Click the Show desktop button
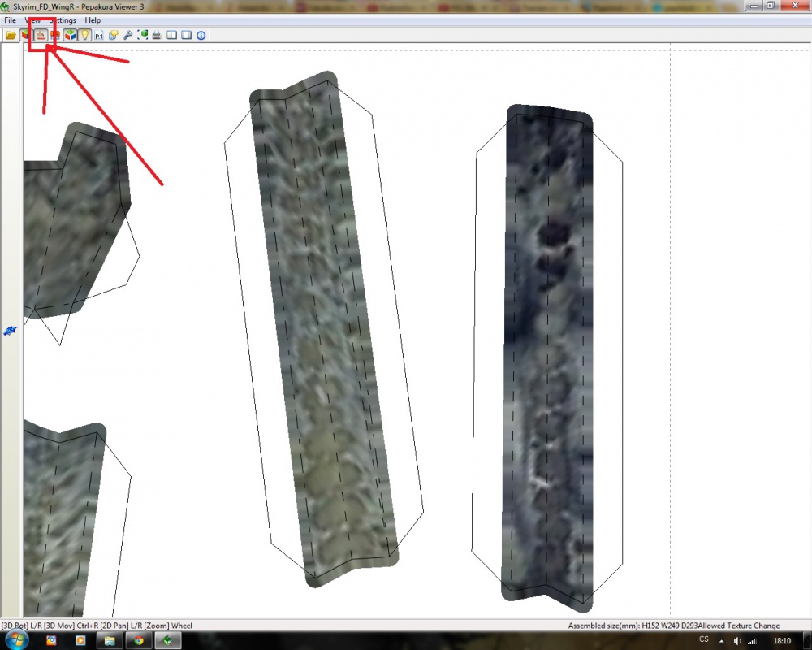This screenshot has height=650, width=812. [807, 641]
